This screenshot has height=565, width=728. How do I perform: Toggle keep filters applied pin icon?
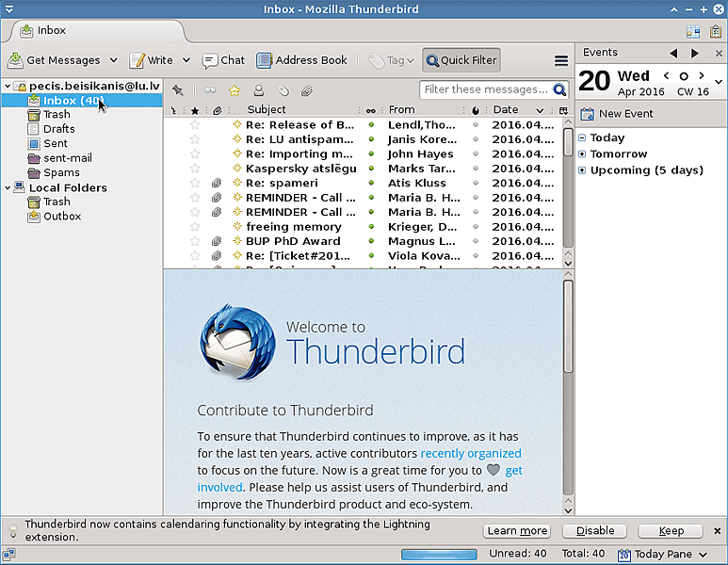click(178, 90)
